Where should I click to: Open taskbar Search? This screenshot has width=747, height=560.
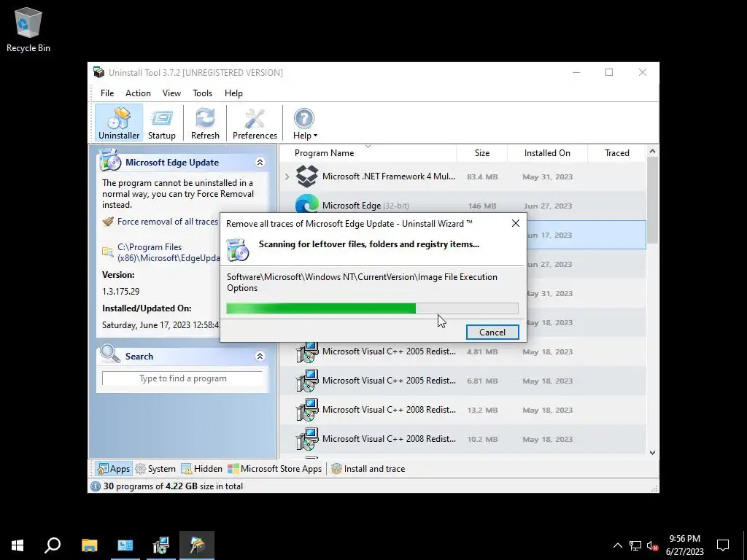[53, 545]
